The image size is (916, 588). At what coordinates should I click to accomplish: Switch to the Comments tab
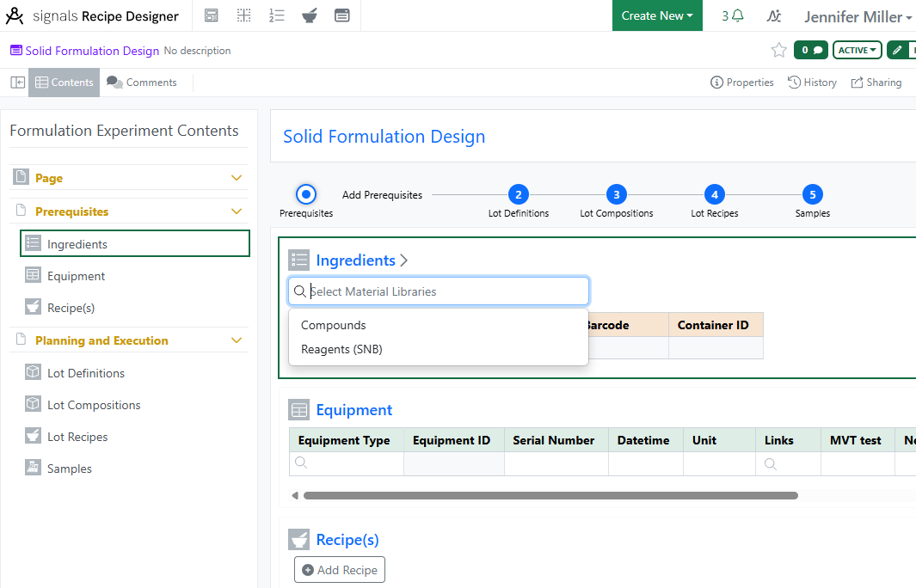pyautogui.click(x=141, y=83)
